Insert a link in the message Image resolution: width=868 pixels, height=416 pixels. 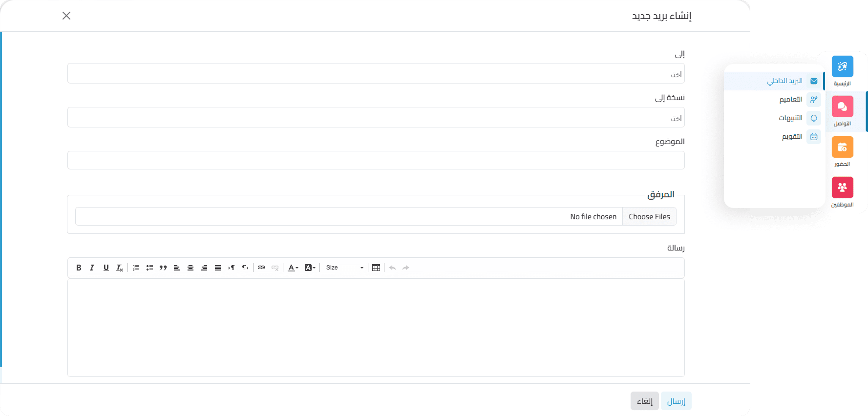[261, 268]
